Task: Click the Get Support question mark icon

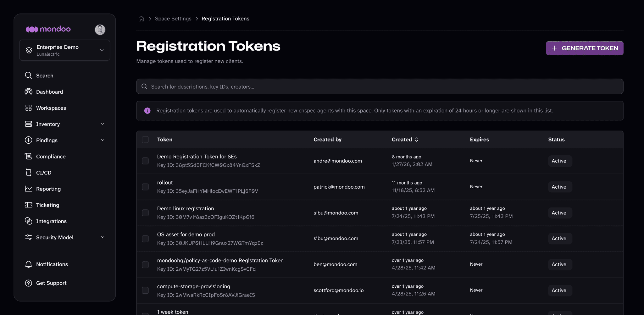Action: click(28, 283)
